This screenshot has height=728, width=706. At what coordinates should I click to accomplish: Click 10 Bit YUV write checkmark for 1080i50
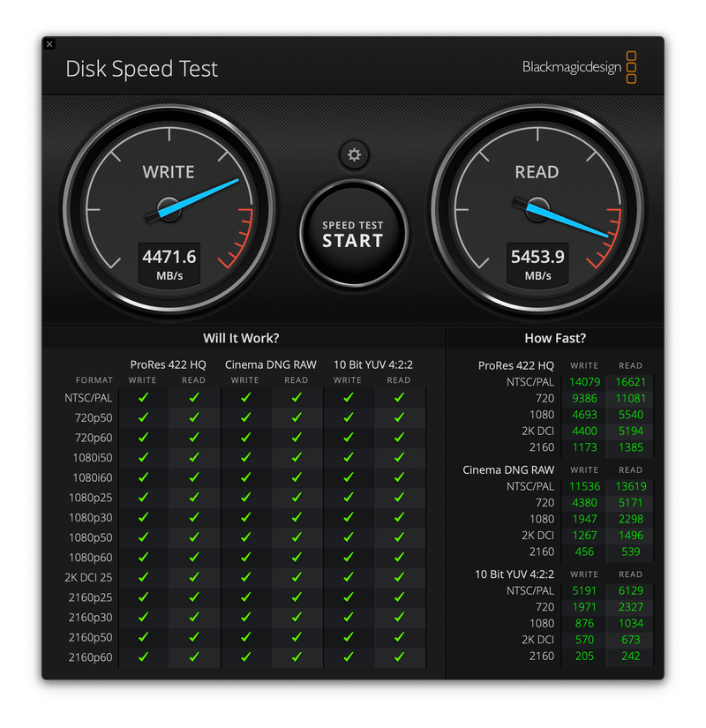348,458
